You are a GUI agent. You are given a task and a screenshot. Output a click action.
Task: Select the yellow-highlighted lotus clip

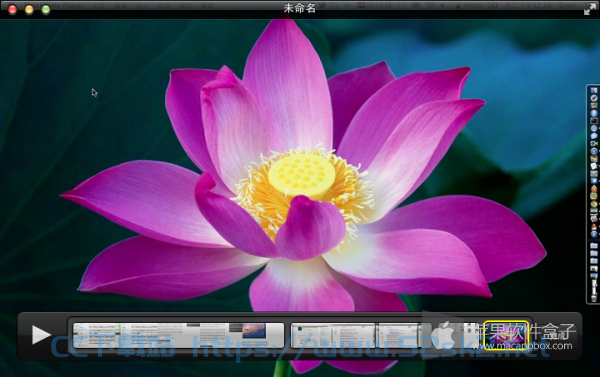(506, 335)
